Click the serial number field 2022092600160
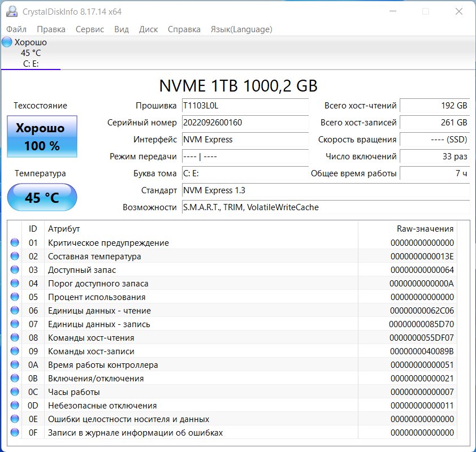 pyautogui.click(x=245, y=122)
